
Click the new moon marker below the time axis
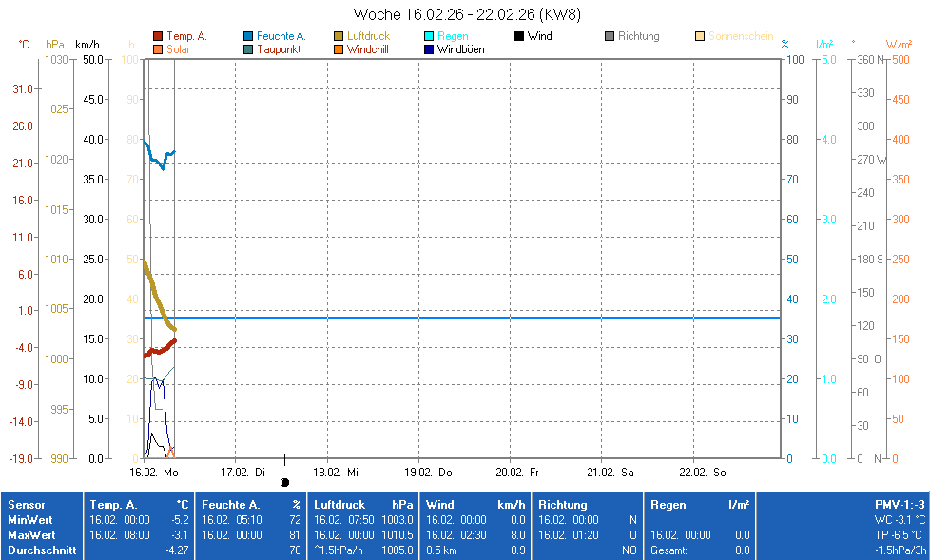click(x=284, y=482)
